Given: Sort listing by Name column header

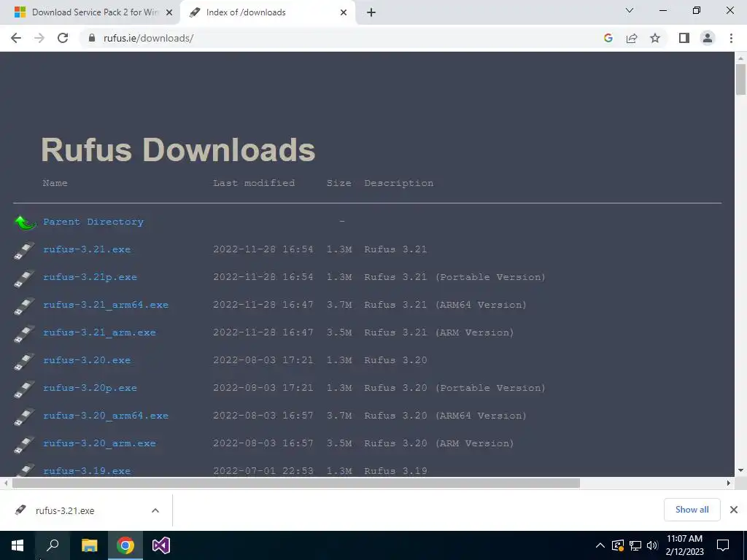Looking at the screenshot, I should point(55,183).
